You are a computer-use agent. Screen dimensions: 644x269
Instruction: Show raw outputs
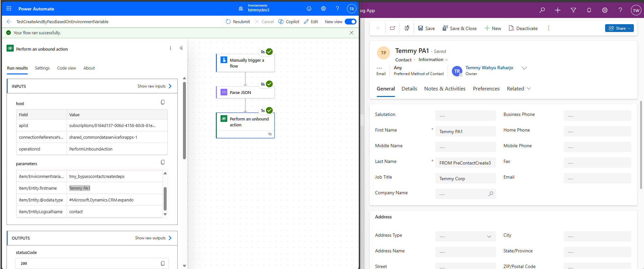coord(153,238)
